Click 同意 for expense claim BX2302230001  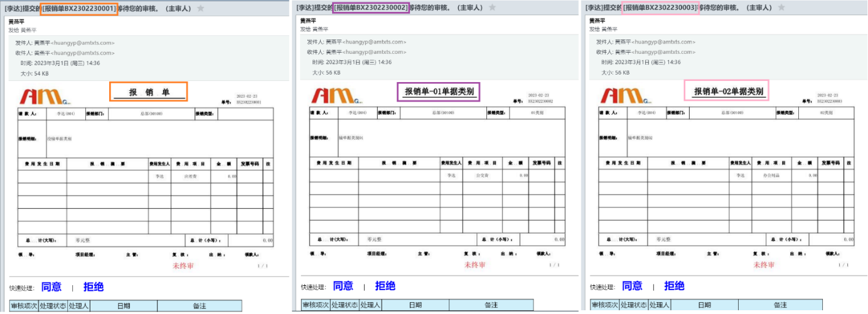pos(51,287)
